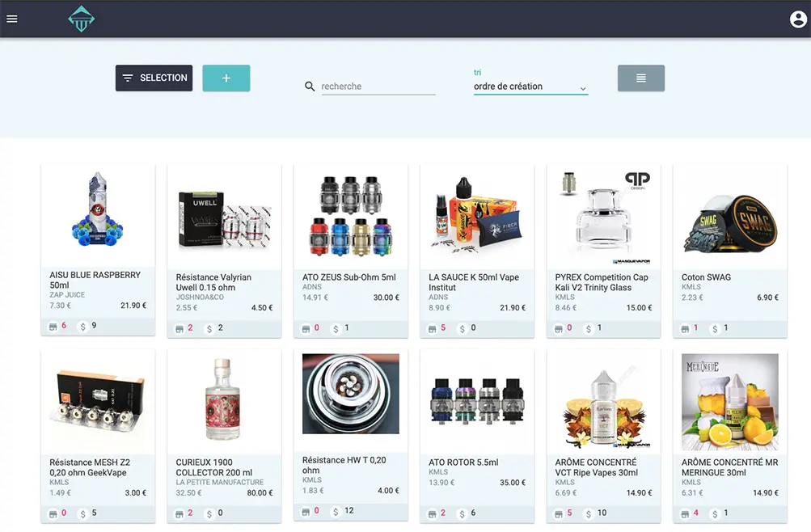
Task: Click dollar icon on ARÔME MR MERINGUE card
Action: [x=715, y=514]
